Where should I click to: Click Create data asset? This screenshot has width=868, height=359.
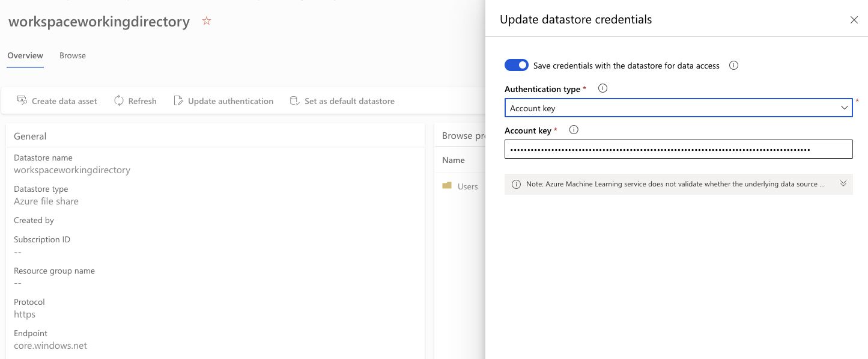coord(57,101)
